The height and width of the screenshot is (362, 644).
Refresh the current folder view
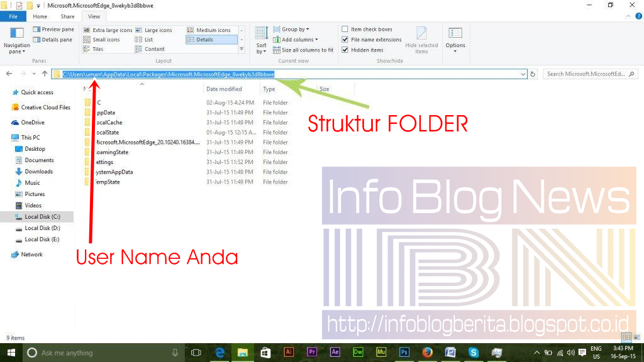click(x=533, y=74)
